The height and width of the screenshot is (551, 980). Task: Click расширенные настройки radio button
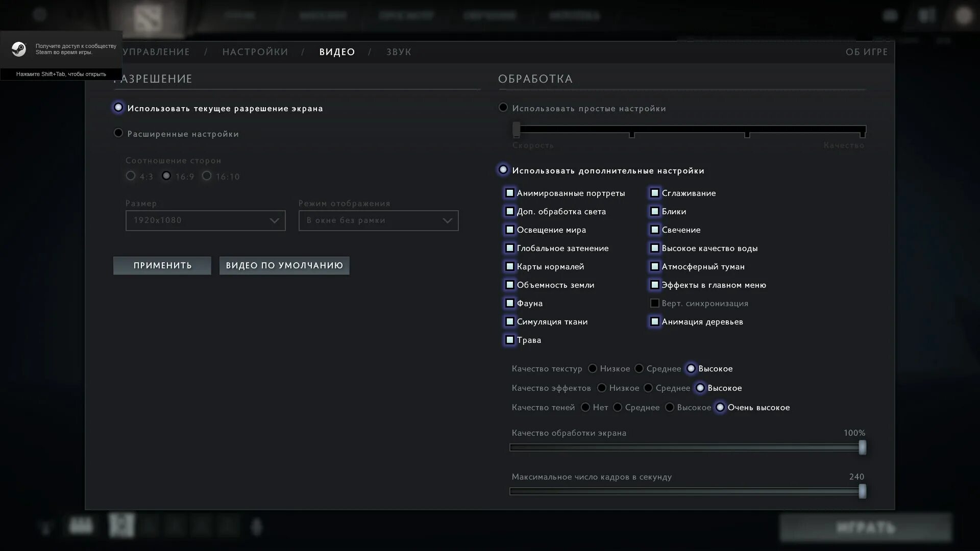pyautogui.click(x=118, y=133)
